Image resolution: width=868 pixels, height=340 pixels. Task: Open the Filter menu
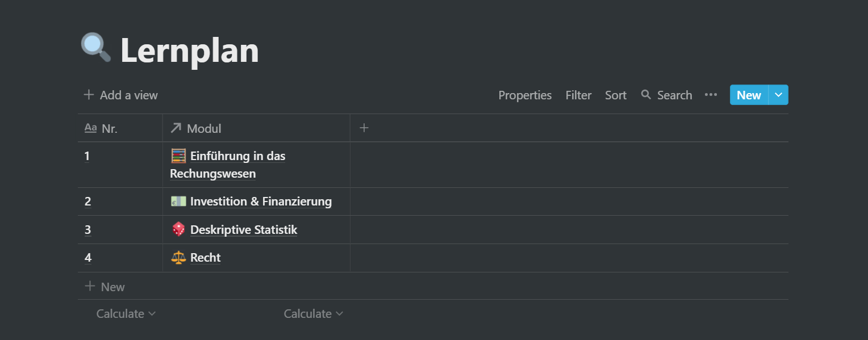pyautogui.click(x=578, y=95)
